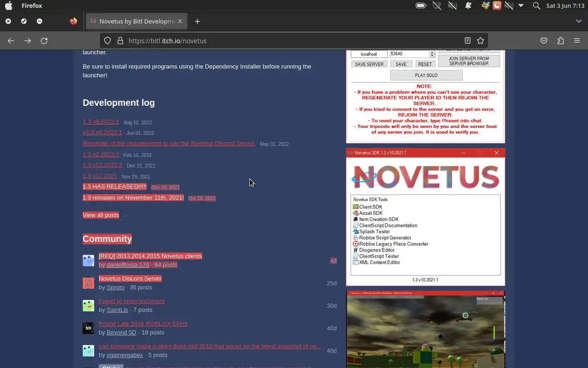Click Sproto's red avatar icon
Screen dimensions: 588x368
point(88,283)
